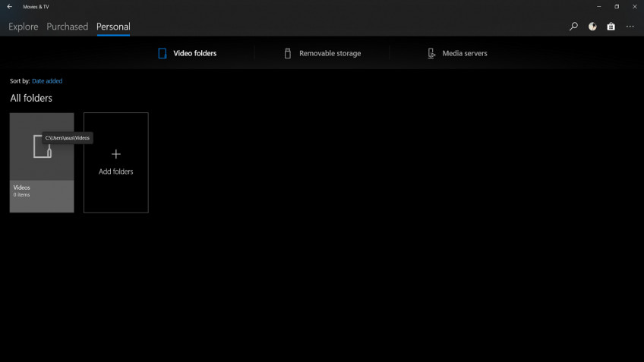This screenshot has height=362, width=644.
Task: Open the three-dot more options menu
Action: [630, 27]
